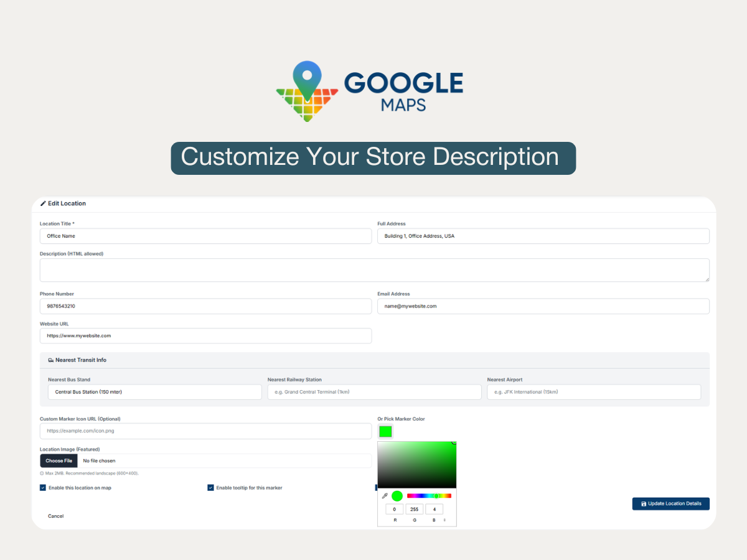The image size is (747, 560).
Task: Click the red R value box
Action: pyautogui.click(x=394, y=509)
